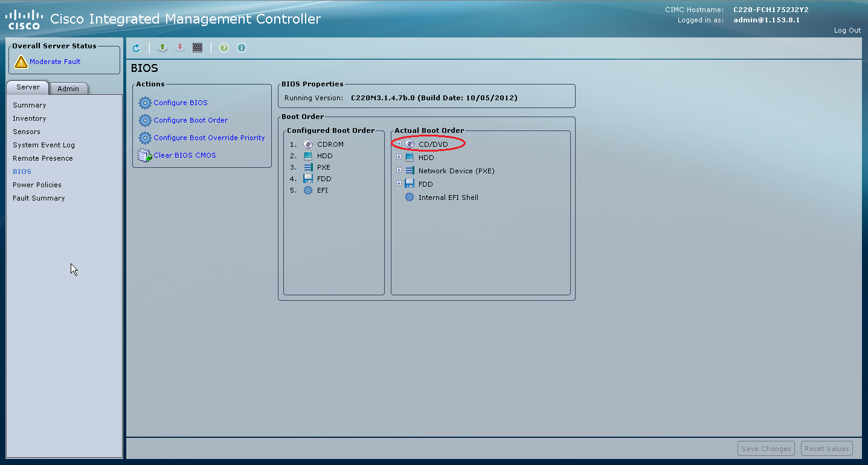Click the BIOS page heading
868x465 pixels.
[144, 68]
